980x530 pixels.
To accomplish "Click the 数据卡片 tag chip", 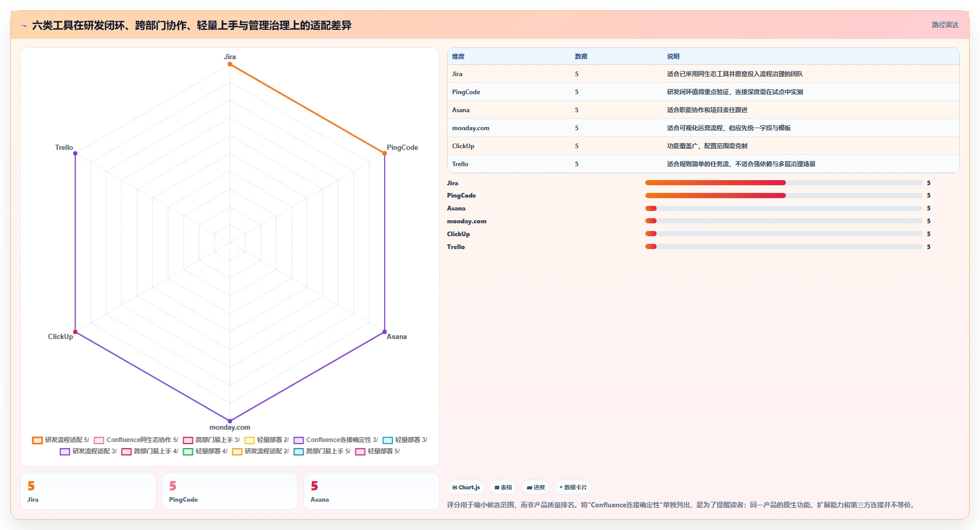I will pos(573,487).
